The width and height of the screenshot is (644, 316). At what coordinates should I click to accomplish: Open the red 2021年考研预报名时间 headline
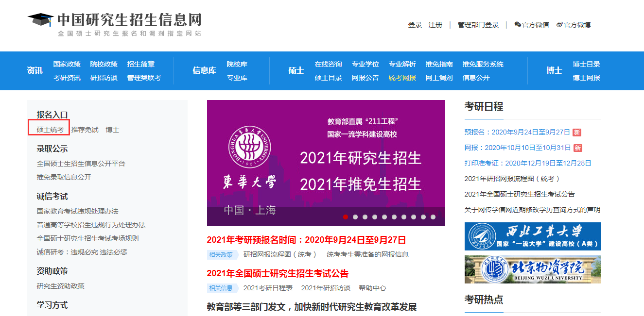[306, 240]
